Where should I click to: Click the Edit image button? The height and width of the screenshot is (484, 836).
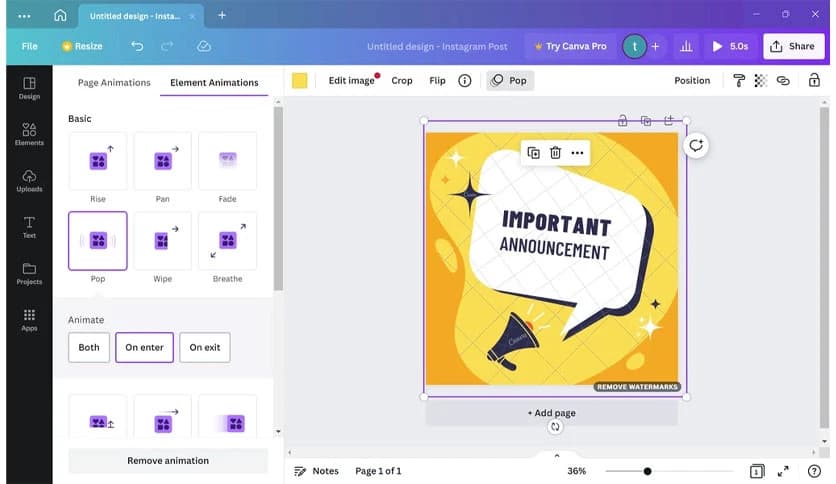(x=351, y=80)
